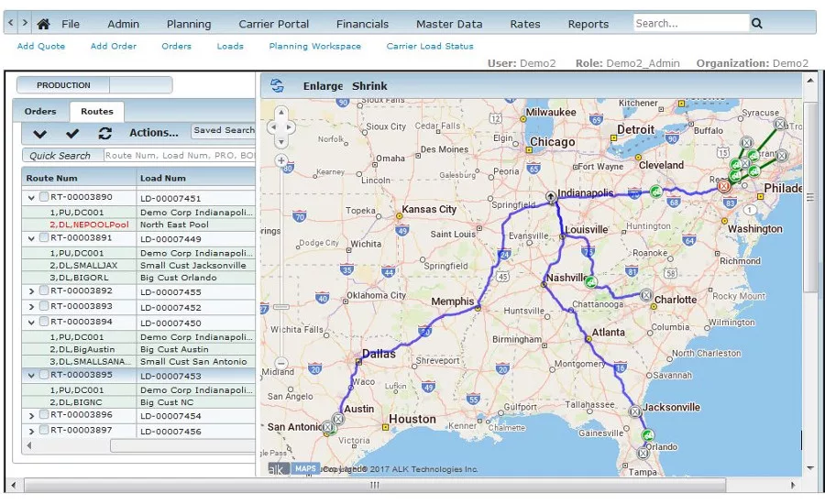Click the green truck marker east of Indianapolis

[655, 192]
